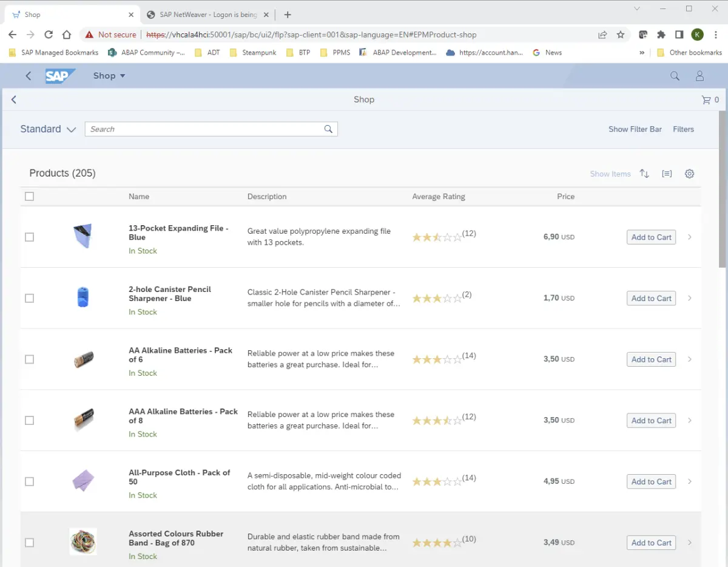This screenshot has width=728, height=567.
Task: Open the Filters dialog
Action: tap(683, 129)
